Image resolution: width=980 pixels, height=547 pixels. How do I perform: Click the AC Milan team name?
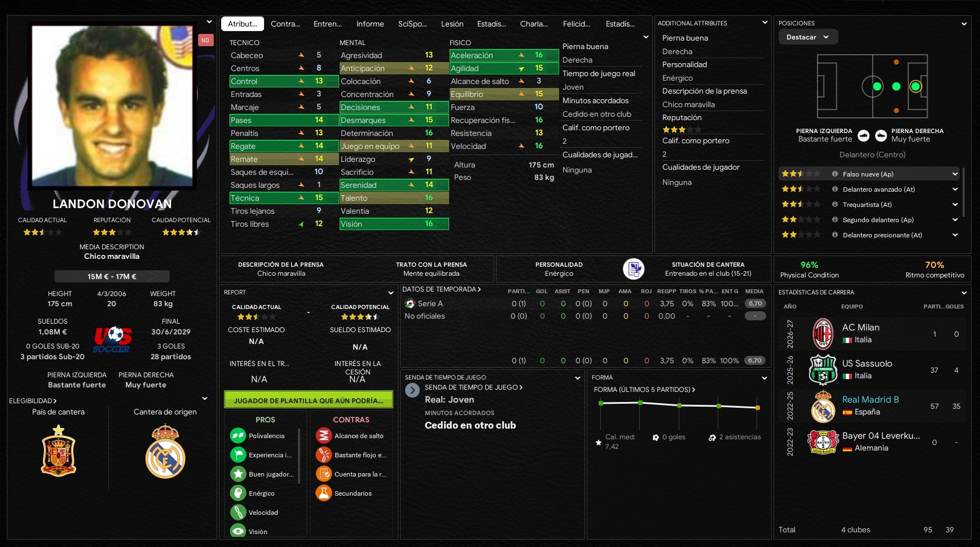[860, 327]
